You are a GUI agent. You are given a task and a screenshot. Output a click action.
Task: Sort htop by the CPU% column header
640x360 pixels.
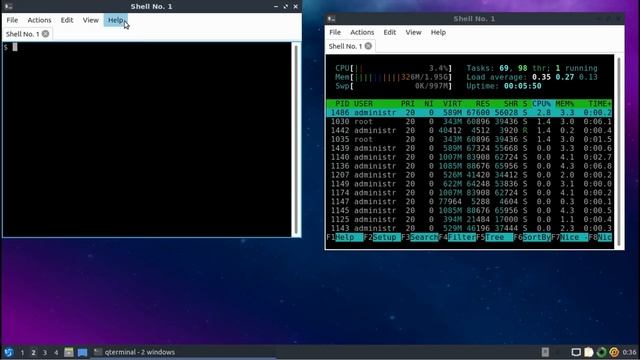(541, 104)
